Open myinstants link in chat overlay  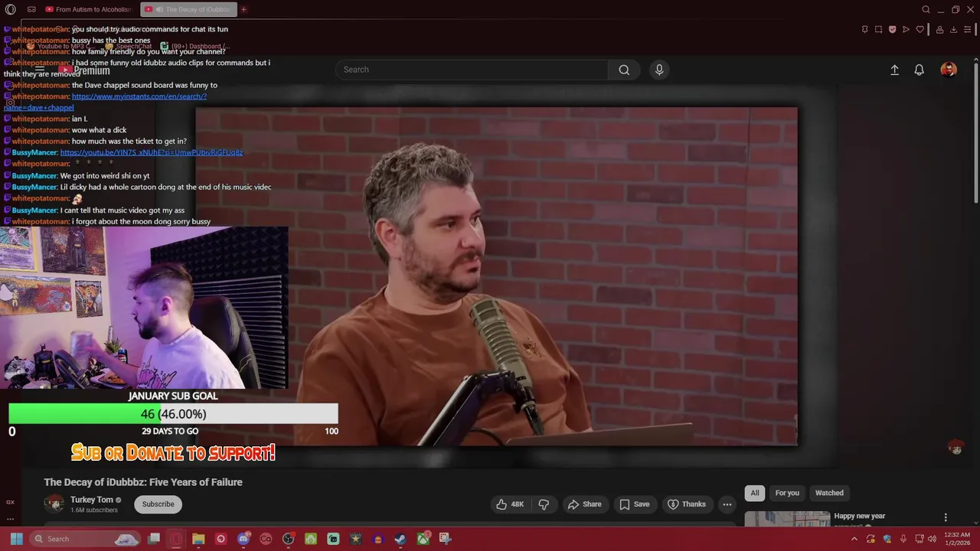[139, 96]
